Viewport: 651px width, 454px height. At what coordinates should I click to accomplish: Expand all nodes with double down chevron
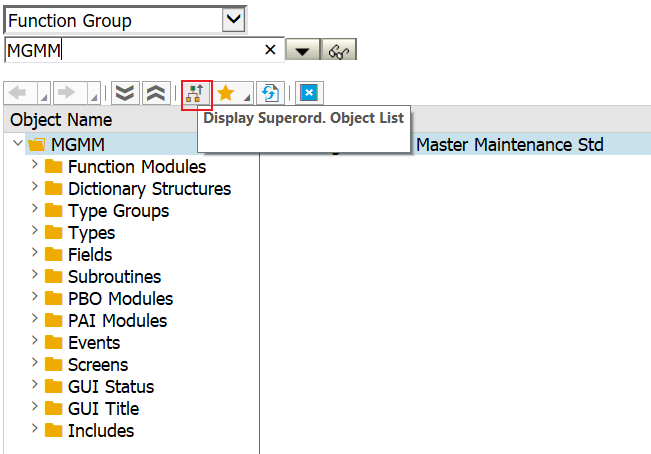pyautogui.click(x=125, y=93)
